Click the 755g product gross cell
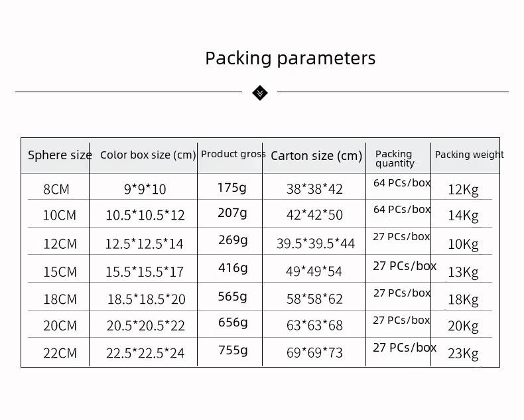The height and width of the screenshot is (420, 524). point(232,350)
